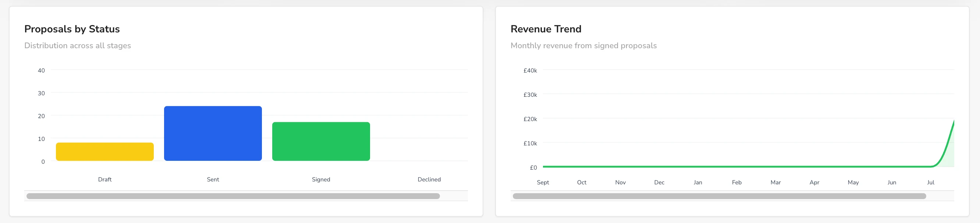
Task: Click the '40' value on proposals axis
Action: 41,70
